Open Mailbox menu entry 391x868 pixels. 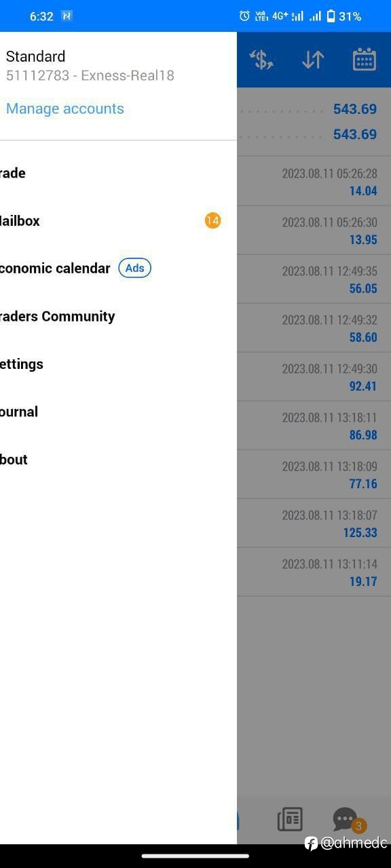[118, 221]
